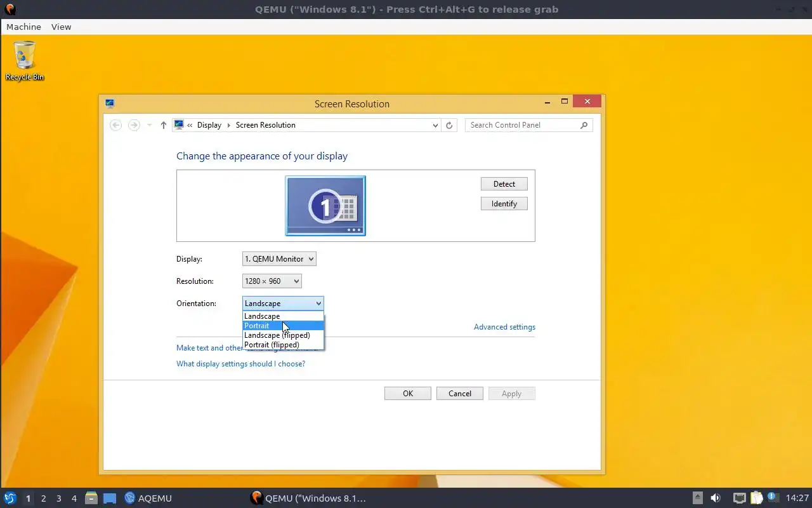Expand the breadcrumb arrow after Display
This screenshot has height=508, width=812.
(x=229, y=125)
